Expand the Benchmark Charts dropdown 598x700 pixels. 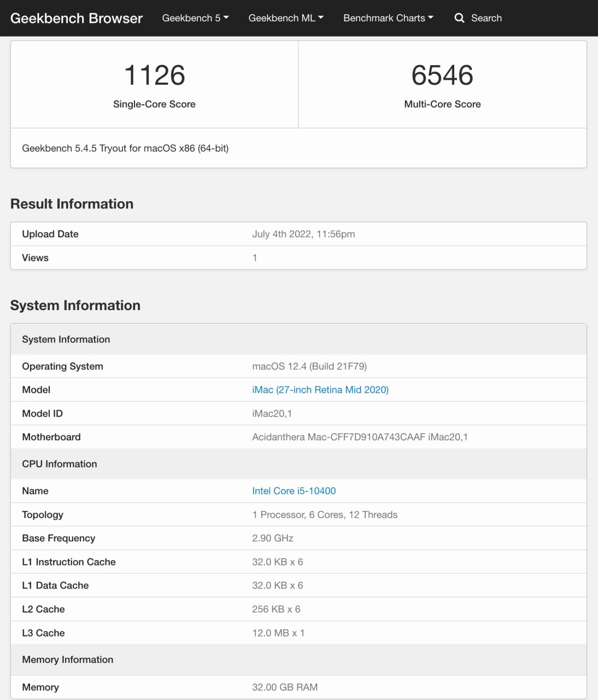click(x=388, y=18)
